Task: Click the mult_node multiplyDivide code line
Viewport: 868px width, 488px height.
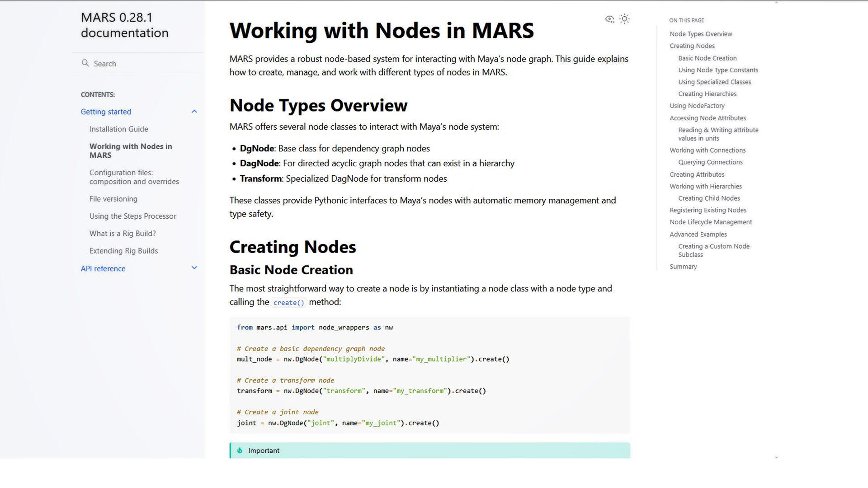Action: coord(373,359)
